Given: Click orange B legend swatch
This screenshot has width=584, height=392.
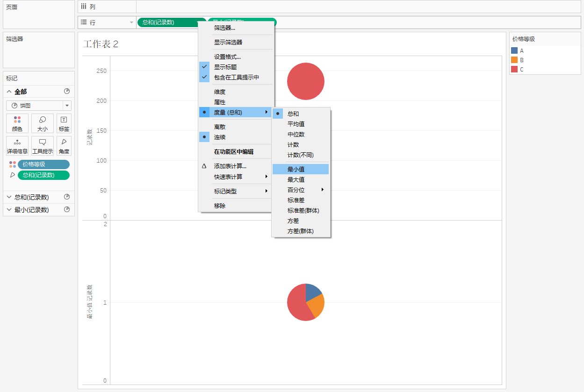Looking at the screenshot, I should (514, 60).
